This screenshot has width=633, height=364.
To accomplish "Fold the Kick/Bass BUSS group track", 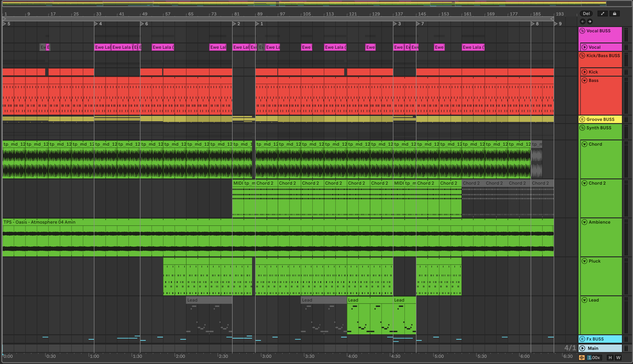I will point(582,56).
